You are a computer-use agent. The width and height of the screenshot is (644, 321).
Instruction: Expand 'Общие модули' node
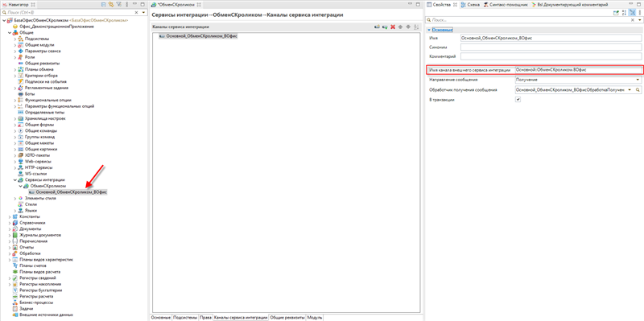pyautogui.click(x=15, y=45)
